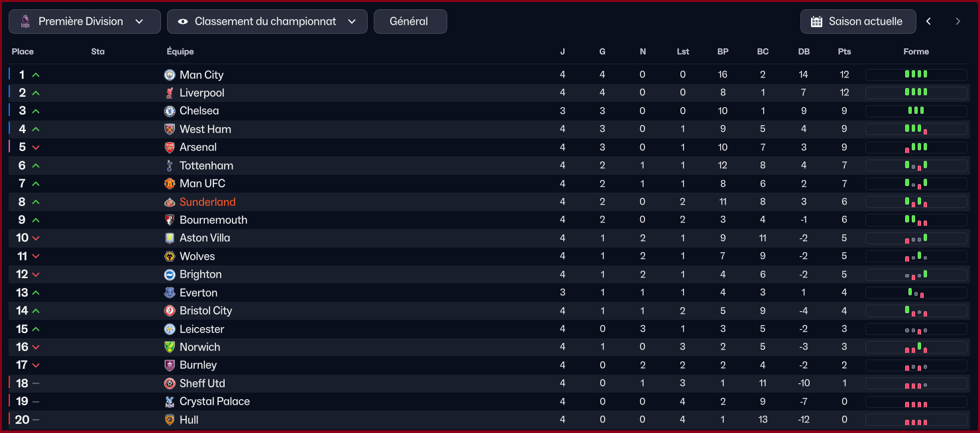Click the Tottenham club badge icon
Screen dimensions: 980x433
coord(170,166)
